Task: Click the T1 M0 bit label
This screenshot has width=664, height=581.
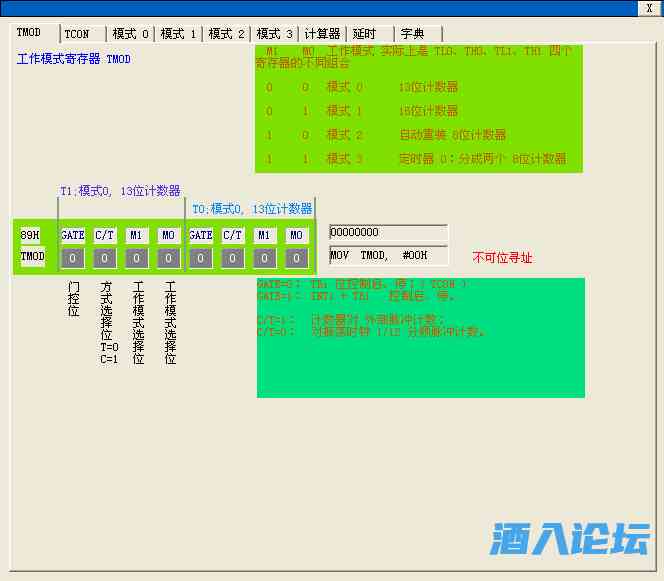Action: [x=169, y=235]
